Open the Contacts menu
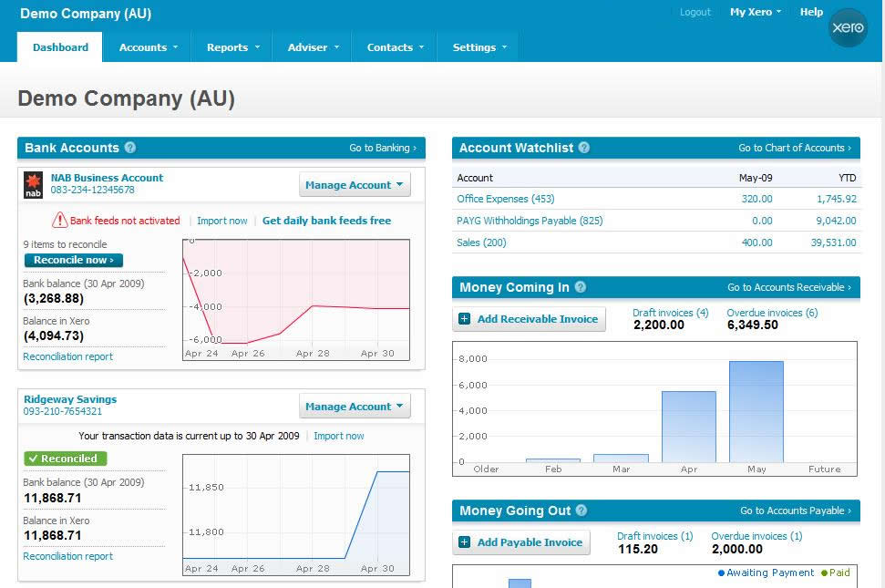Image resolution: width=885 pixels, height=588 pixels. (395, 47)
